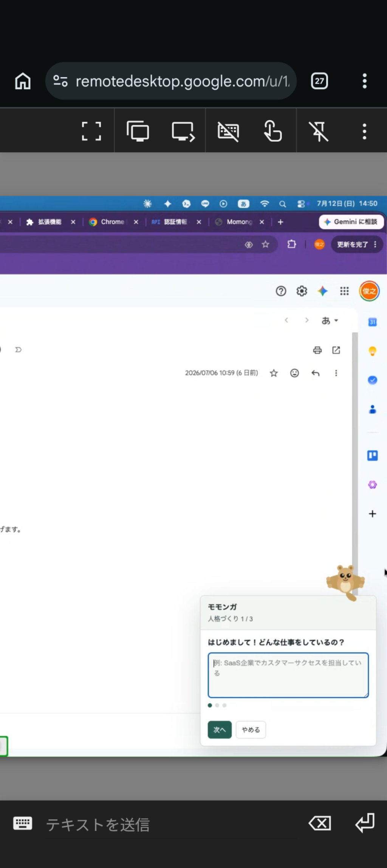Star the open email message
387x868 pixels.
(x=274, y=373)
